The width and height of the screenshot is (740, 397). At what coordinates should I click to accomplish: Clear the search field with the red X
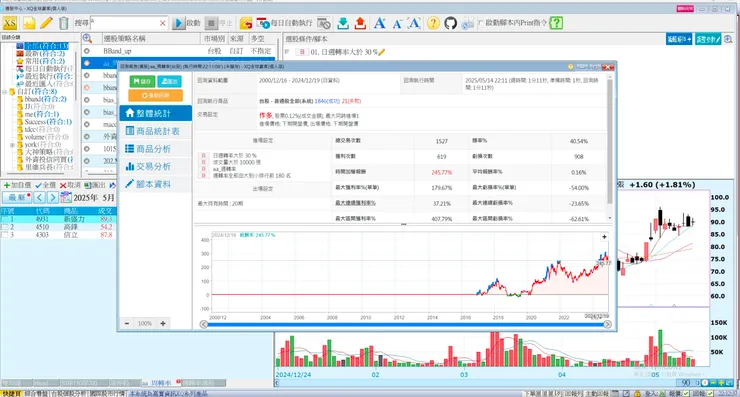click(x=163, y=23)
